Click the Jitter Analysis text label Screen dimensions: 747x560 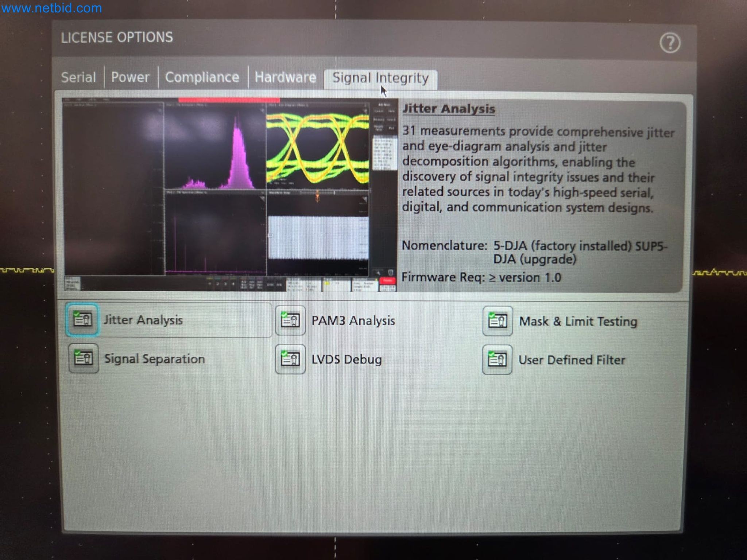[143, 320]
